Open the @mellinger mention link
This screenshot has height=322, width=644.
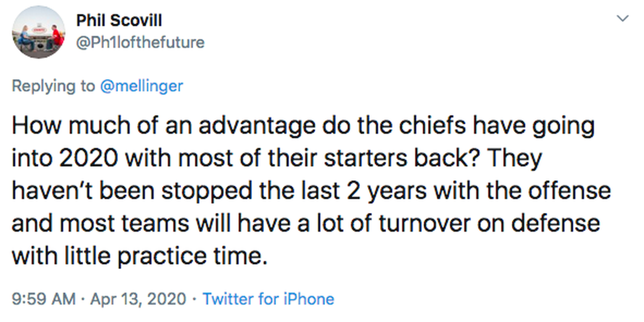(x=142, y=86)
